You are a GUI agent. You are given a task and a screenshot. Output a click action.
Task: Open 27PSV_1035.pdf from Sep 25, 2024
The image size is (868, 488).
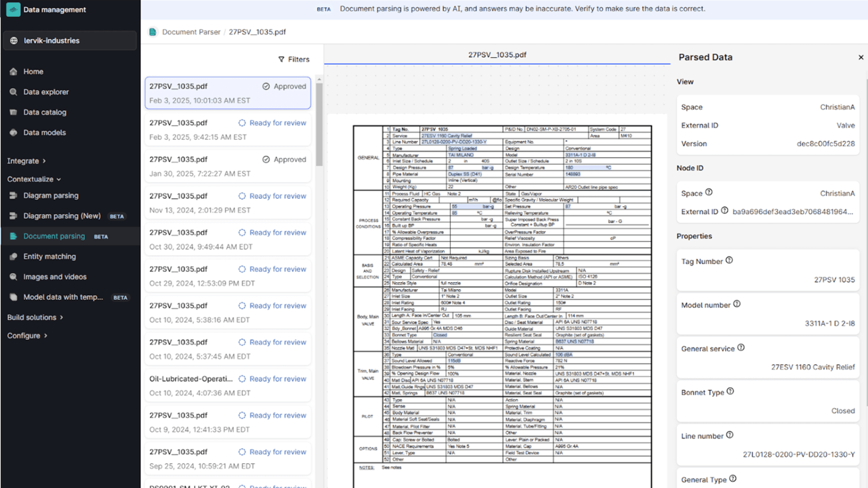click(228, 459)
